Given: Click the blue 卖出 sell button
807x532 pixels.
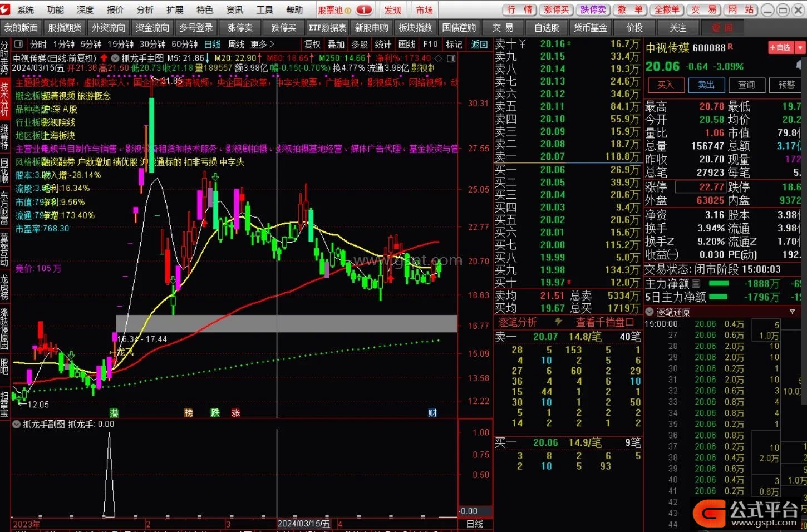Looking at the screenshot, I should [706, 85].
